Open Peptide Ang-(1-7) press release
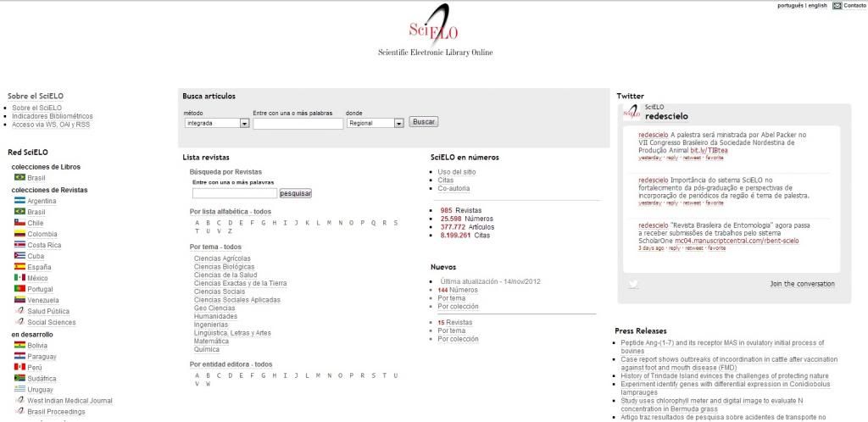The image size is (868, 422). (x=722, y=347)
